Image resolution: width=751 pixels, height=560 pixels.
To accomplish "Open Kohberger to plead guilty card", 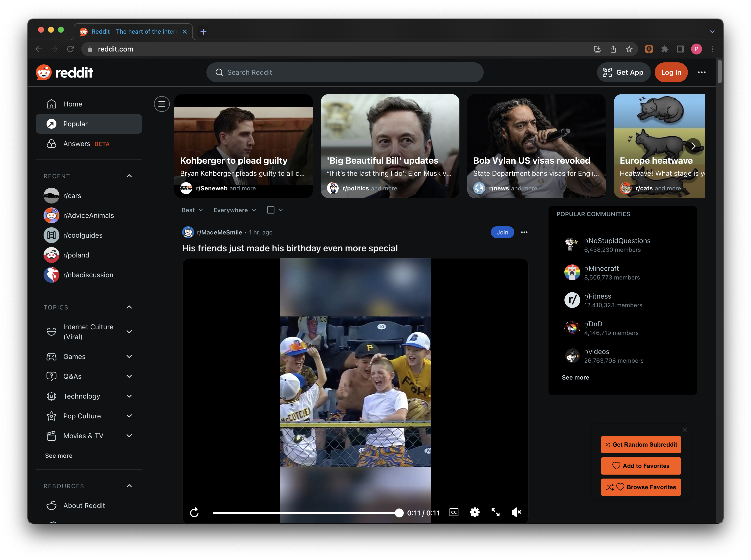I will tap(243, 146).
